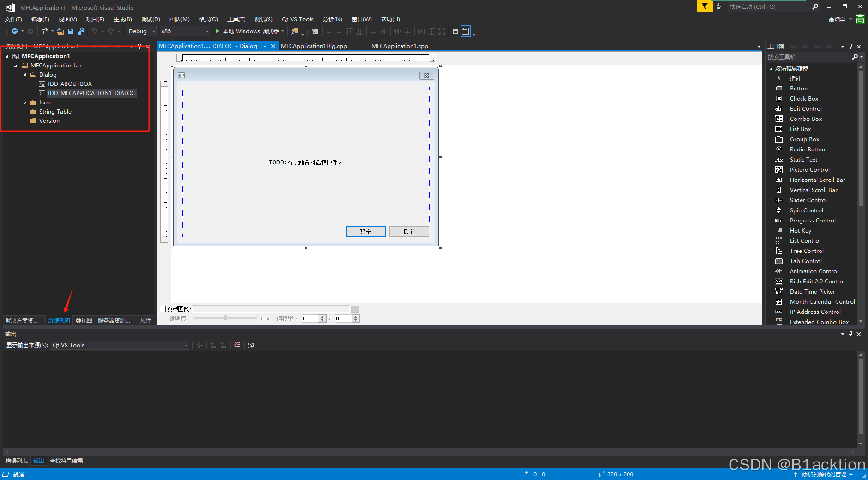Click the yellow notification filter flag icon

click(x=705, y=6)
